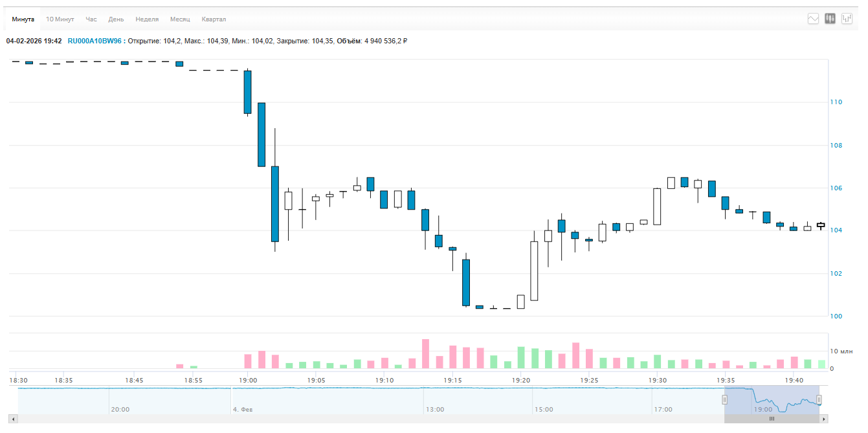
Task: Select candlestick chart type icon
Action: (830, 19)
